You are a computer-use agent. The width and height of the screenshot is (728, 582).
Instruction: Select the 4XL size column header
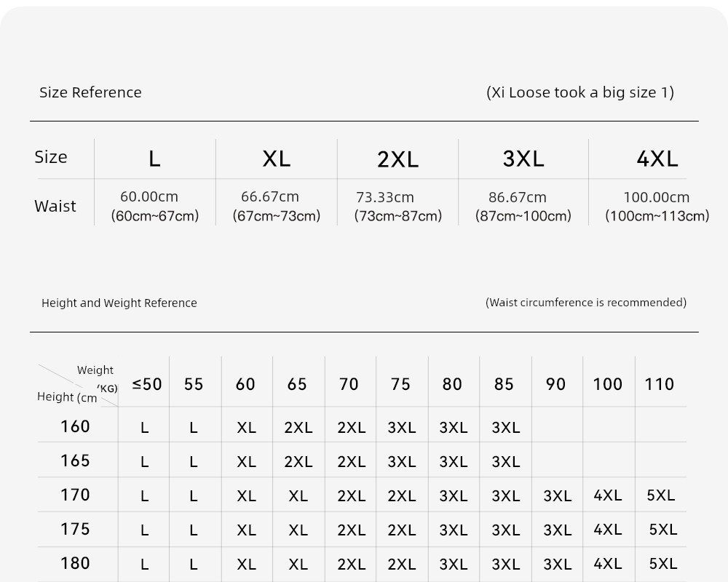657,159
